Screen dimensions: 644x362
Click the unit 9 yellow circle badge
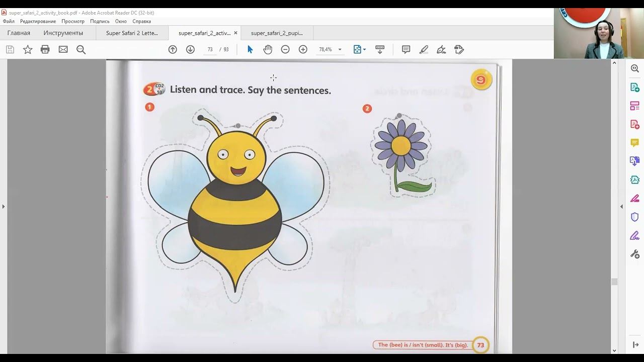pyautogui.click(x=481, y=80)
